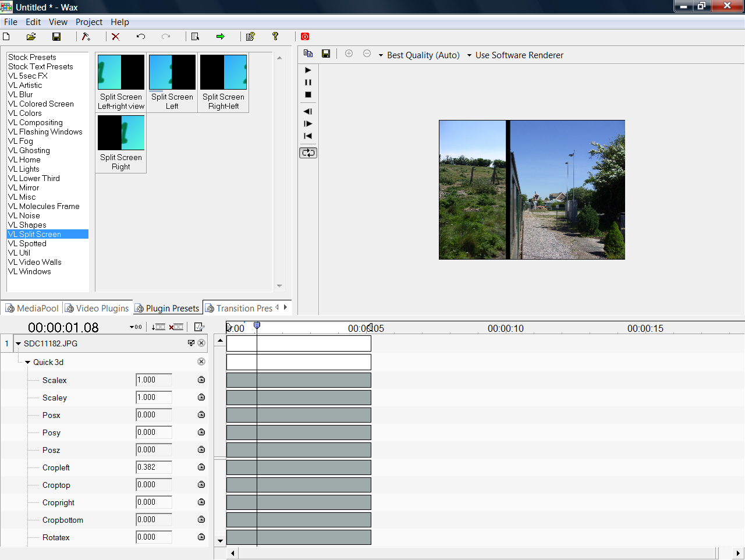
Task: Click the green arrow render icon
Action: (x=221, y=37)
